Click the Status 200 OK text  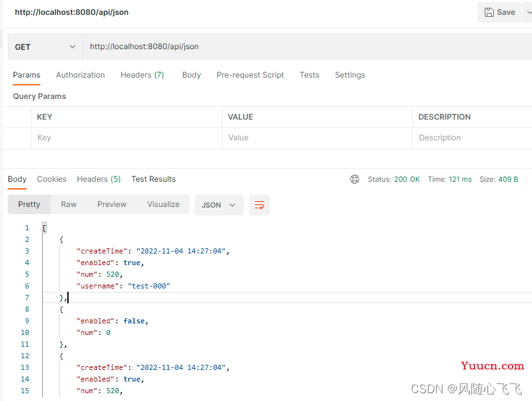(393, 179)
